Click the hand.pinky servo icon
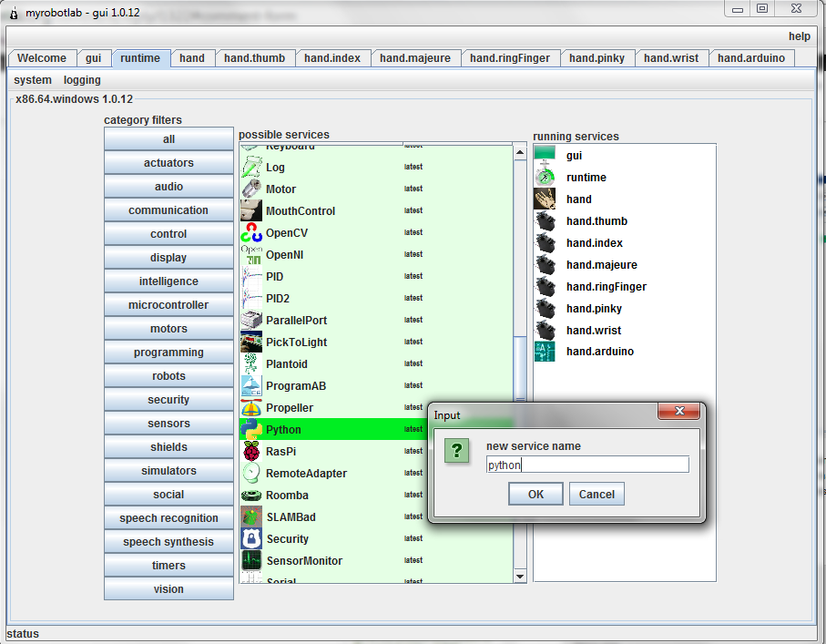This screenshot has height=644, width=826. click(545, 308)
